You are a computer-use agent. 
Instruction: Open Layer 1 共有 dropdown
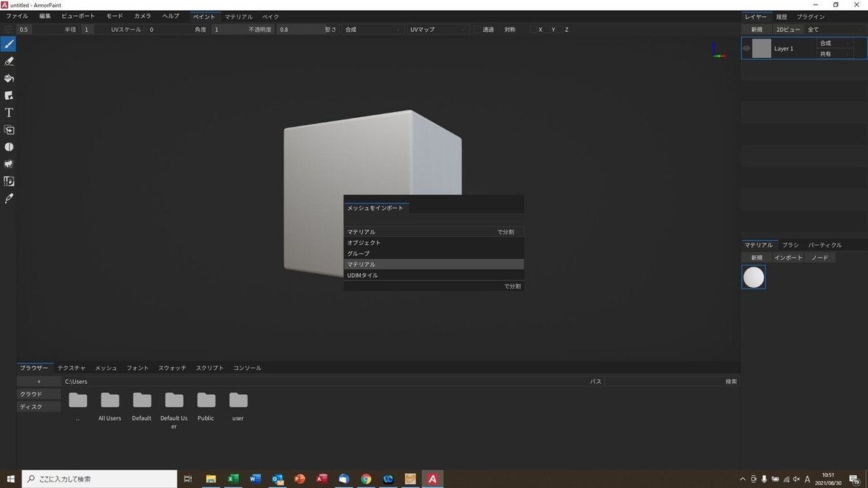point(835,53)
